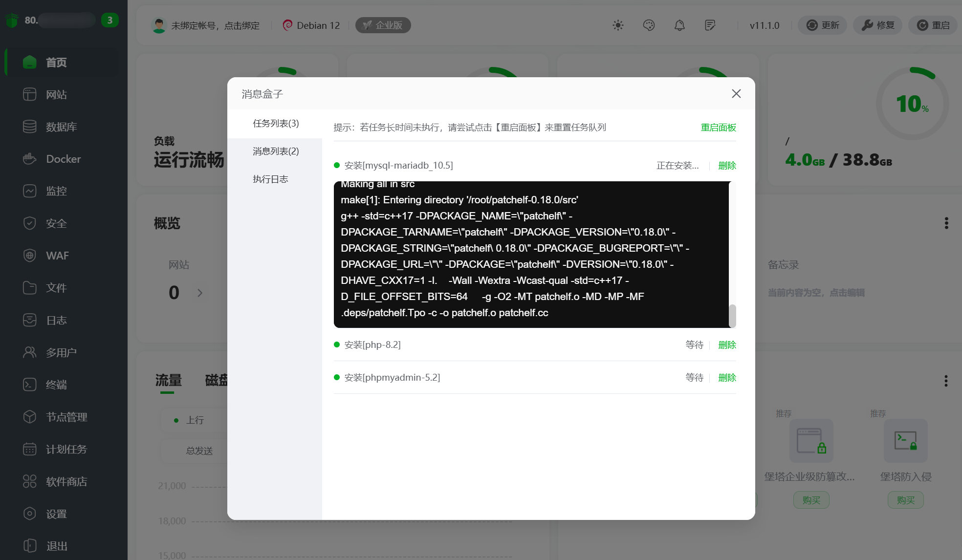This screenshot has height=560, width=962.
Task: Open the palette skin icon in header
Action: [x=649, y=25]
